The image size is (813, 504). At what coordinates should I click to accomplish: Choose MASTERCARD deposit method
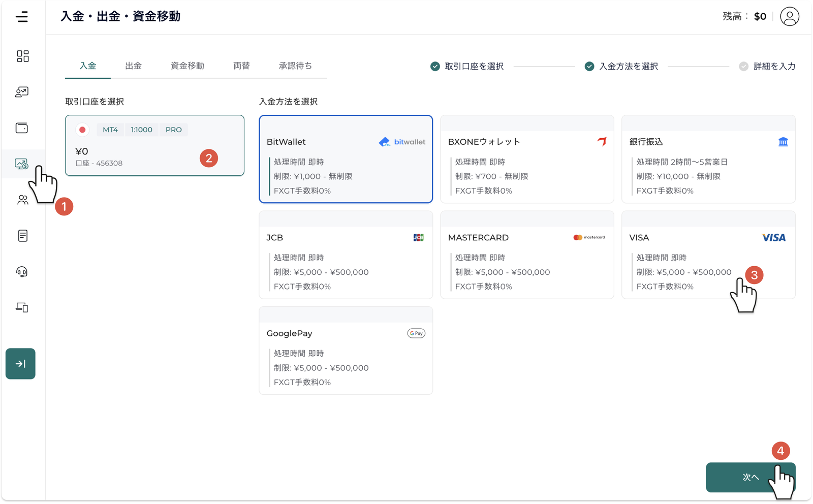(x=527, y=255)
